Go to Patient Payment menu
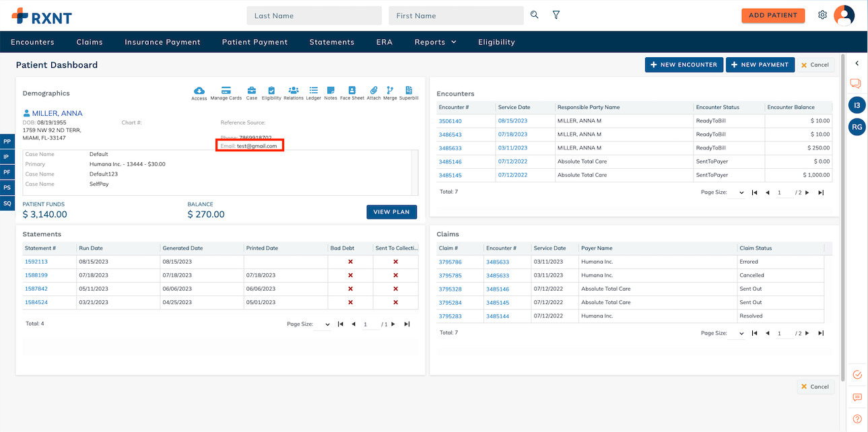The width and height of the screenshot is (868, 432). coord(255,42)
